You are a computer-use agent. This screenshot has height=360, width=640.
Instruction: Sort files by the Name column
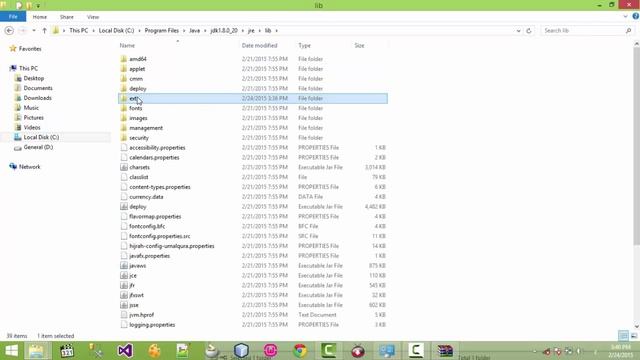click(127, 46)
